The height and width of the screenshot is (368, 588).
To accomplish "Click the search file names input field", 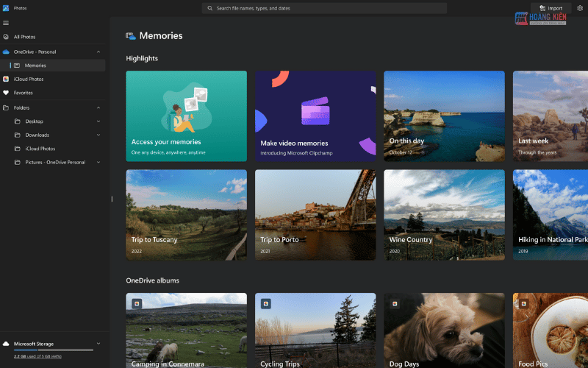I will [324, 8].
